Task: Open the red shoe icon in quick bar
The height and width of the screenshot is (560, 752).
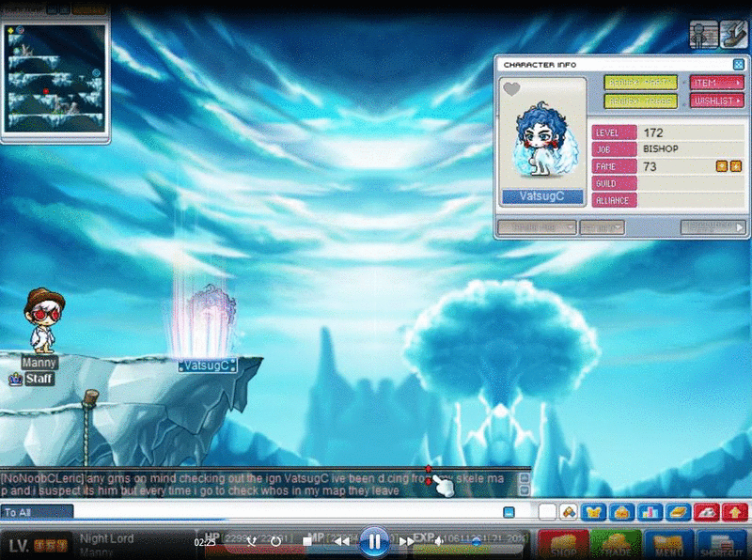Action: coord(707,512)
